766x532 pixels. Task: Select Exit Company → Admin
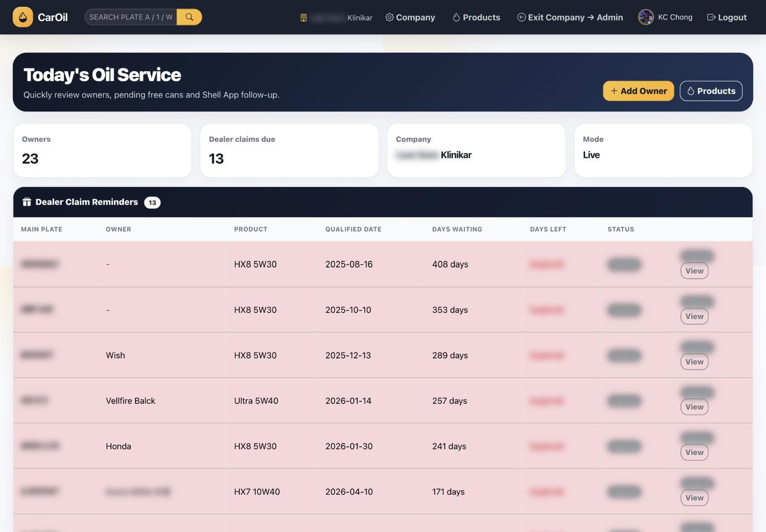click(x=570, y=18)
